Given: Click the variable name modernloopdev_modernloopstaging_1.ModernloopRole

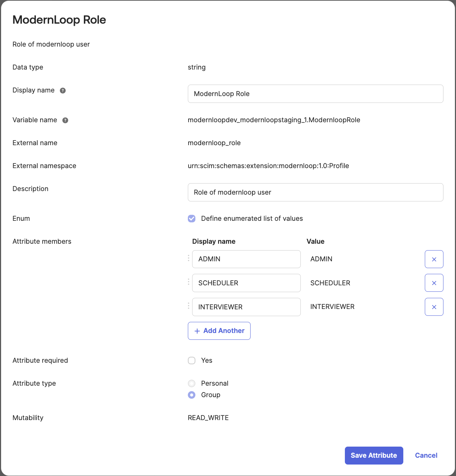Looking at the screenshot, I should [x=274, y=120].
